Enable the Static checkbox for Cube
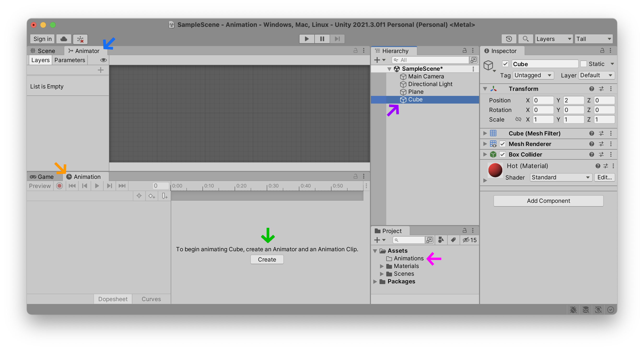Viewport: 644px width, 350px height. coord(584,64)
